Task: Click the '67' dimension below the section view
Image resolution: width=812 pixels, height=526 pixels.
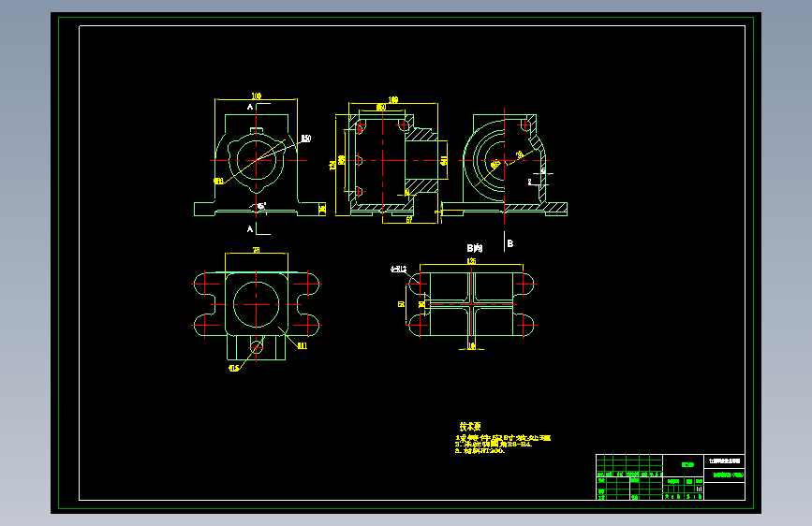Action: click(409, 220)
